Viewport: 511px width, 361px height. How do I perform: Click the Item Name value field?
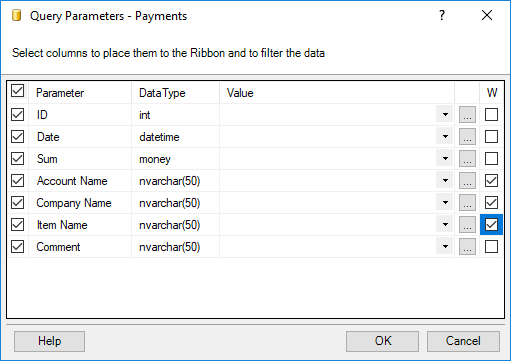(x=328, y=225)
